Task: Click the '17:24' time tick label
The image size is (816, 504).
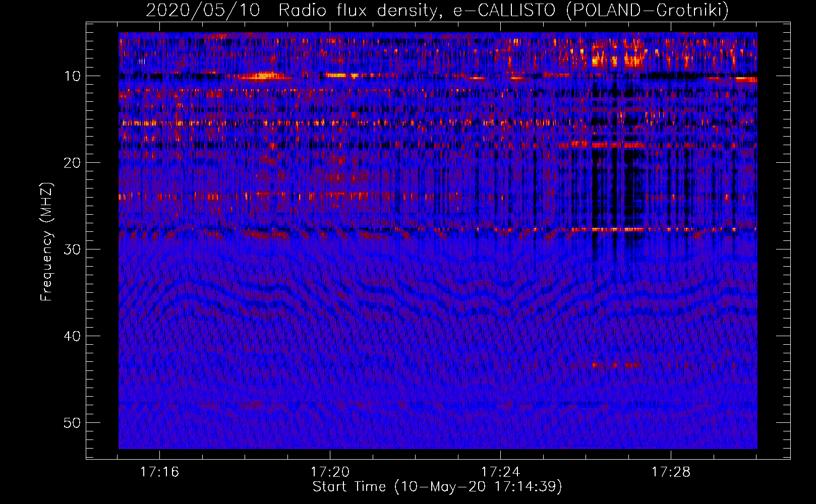Action: 500,472
